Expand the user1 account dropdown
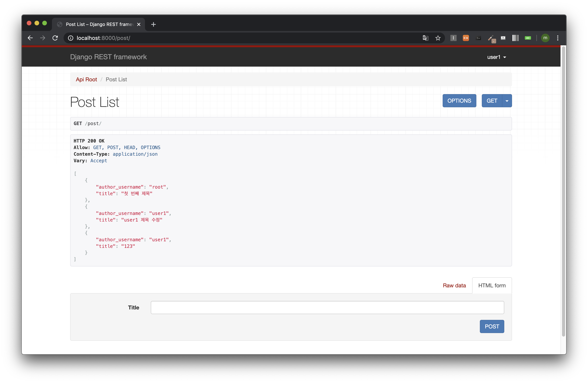 [496, 57]
